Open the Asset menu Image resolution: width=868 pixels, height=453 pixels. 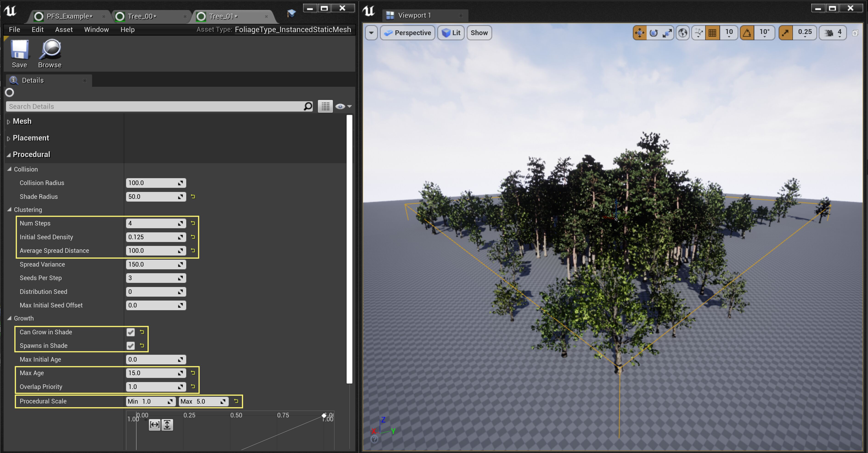point(64,30)
